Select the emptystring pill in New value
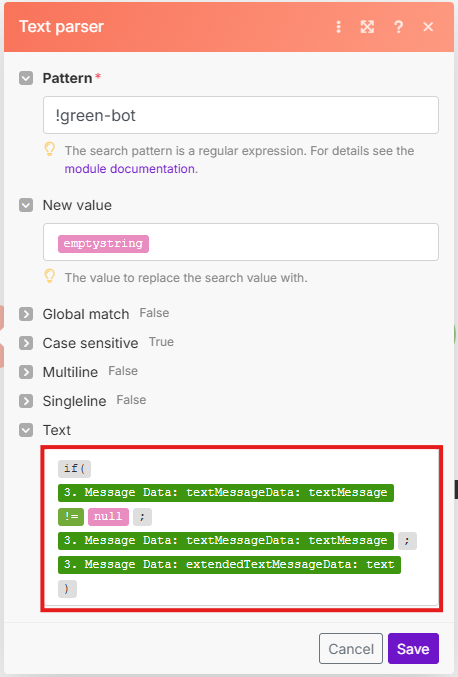Image resolution: width=458 pixels, height=677 pixels. 103,244
